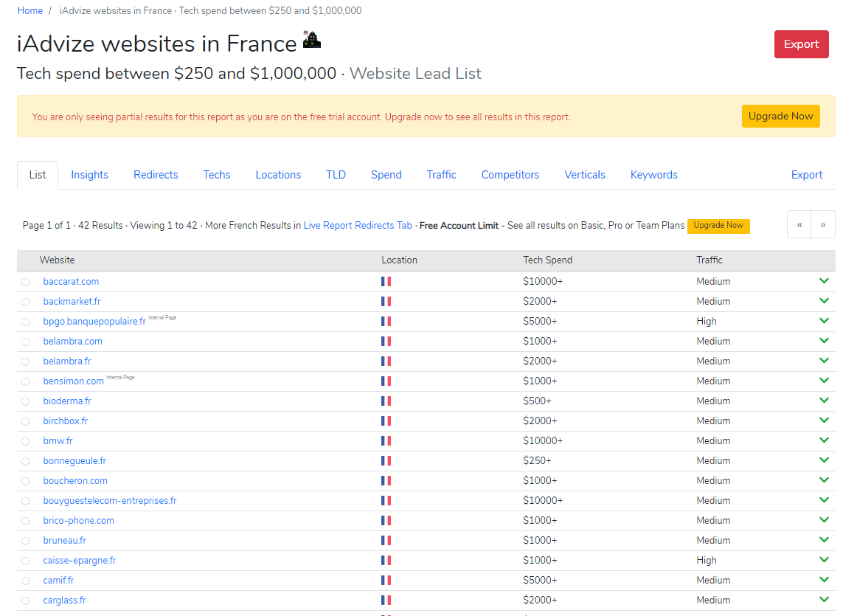Select the radio button for carglass.fr
857x616 pixels.
pyautogui.click(x=26, y=601)
